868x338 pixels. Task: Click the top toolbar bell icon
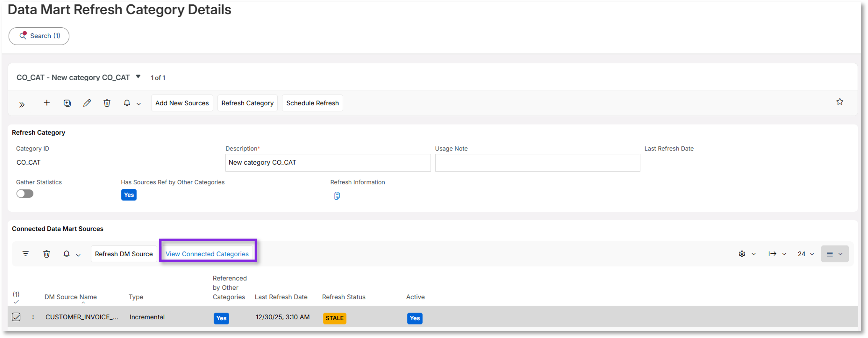[x=127, y=103]
